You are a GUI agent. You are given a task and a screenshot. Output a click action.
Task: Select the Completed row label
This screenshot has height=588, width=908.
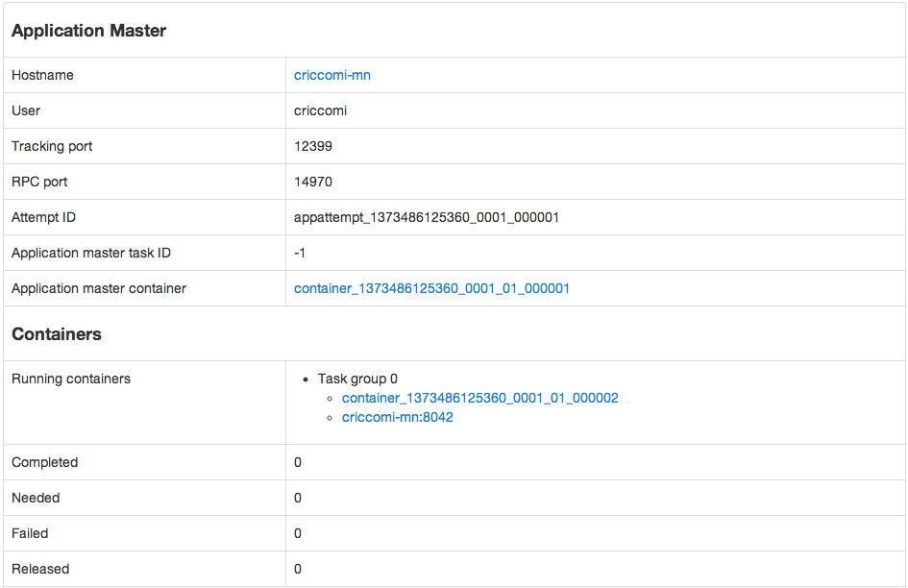click(x=44, y=462)
